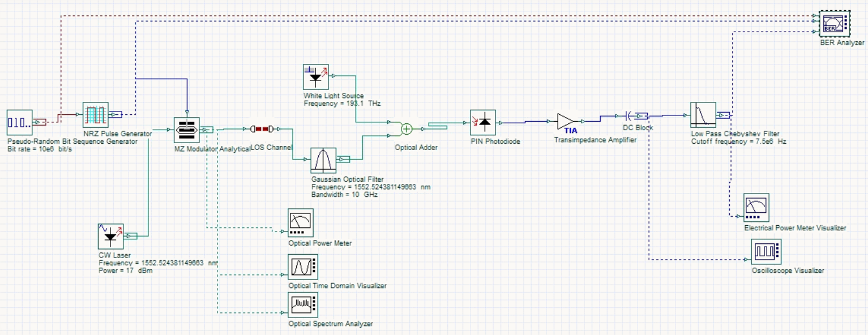Click the 'Optical Spectrum Analyzer' name label
The height and width of the screenshot is (335, 868).
point(331,324)
